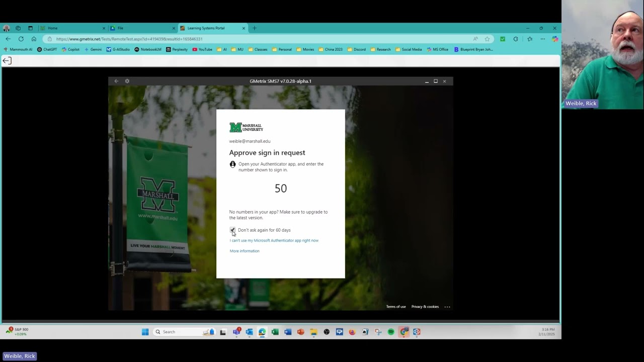
Task: Go to the browser home page
Action: pos(34,39)
